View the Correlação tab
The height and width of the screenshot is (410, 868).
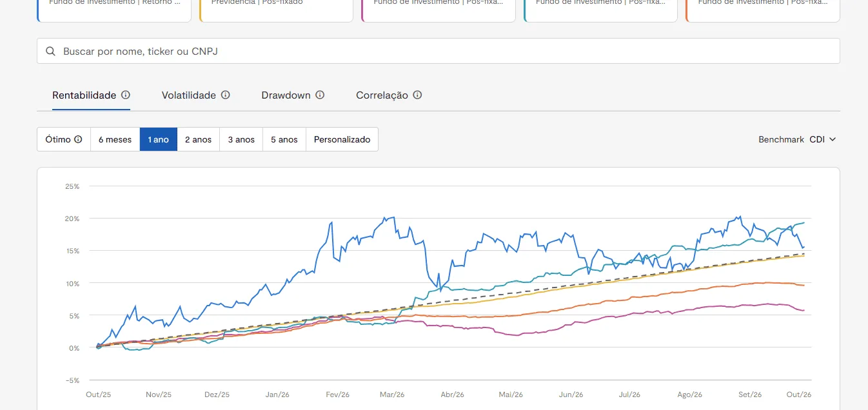click(382, 95)
